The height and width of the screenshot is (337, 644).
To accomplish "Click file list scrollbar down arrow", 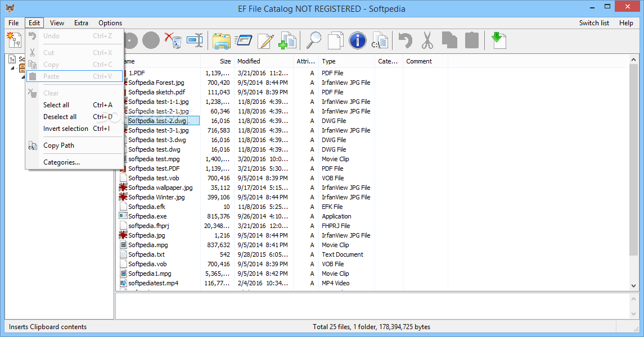I will coord(633,286).
